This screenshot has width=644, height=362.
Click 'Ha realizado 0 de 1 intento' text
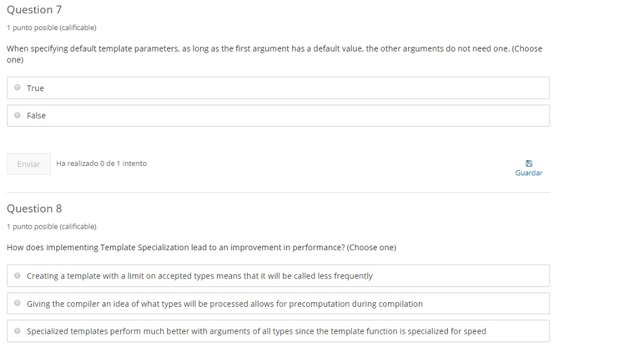[x=101, y=163]
